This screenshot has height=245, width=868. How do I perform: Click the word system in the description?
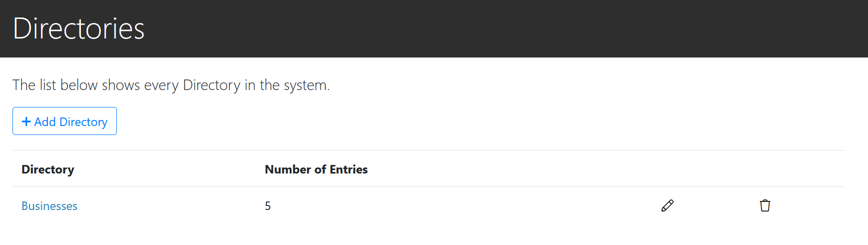pos(306,85)
